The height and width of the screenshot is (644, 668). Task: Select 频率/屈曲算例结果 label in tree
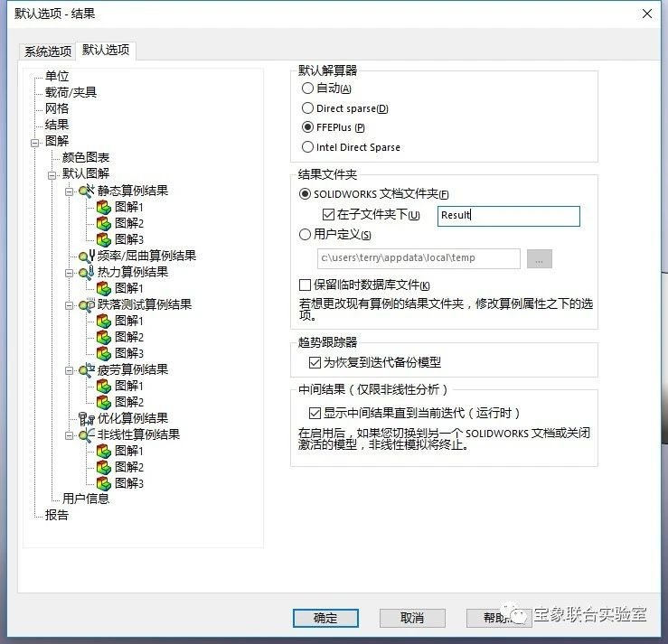tap(147, 256)
